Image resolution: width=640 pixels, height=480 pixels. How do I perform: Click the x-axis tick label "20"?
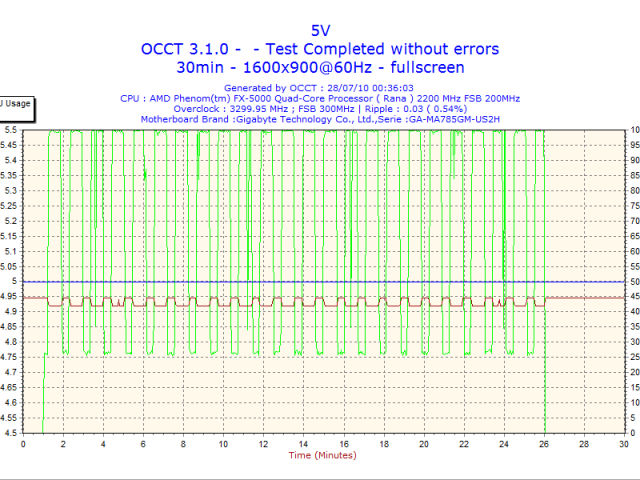pyautogui.click(x=424, y=444)
